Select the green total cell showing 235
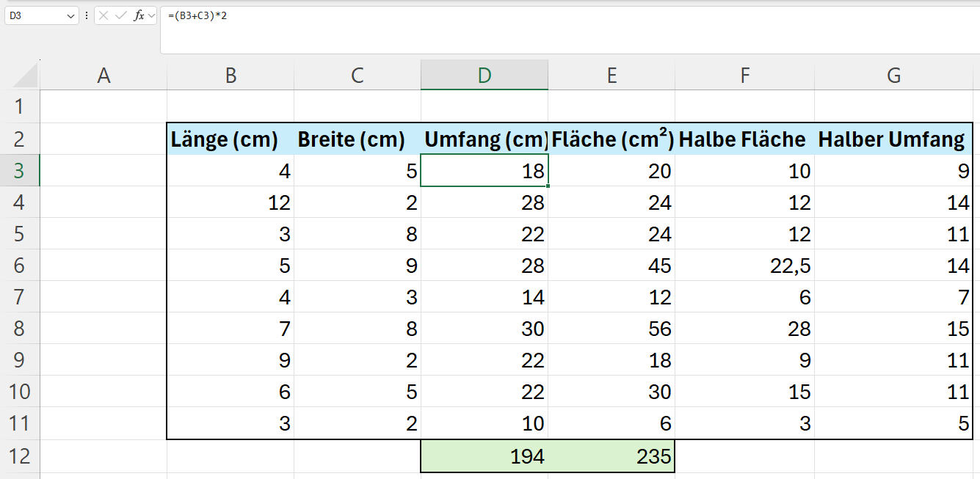This screenshot has height=479, width=980. 611,456
